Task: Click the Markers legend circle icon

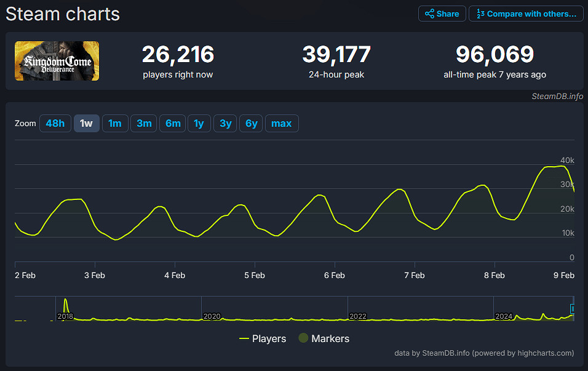Action: pyautogui.click(x=303, y=338)
